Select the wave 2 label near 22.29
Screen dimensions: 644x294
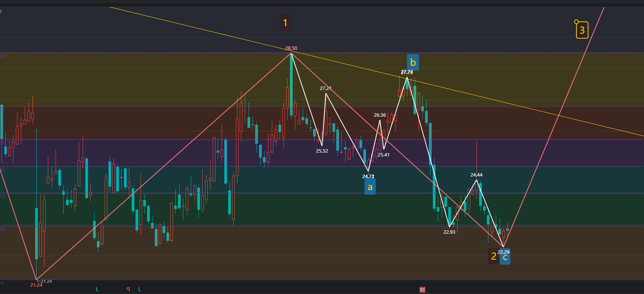493,256
